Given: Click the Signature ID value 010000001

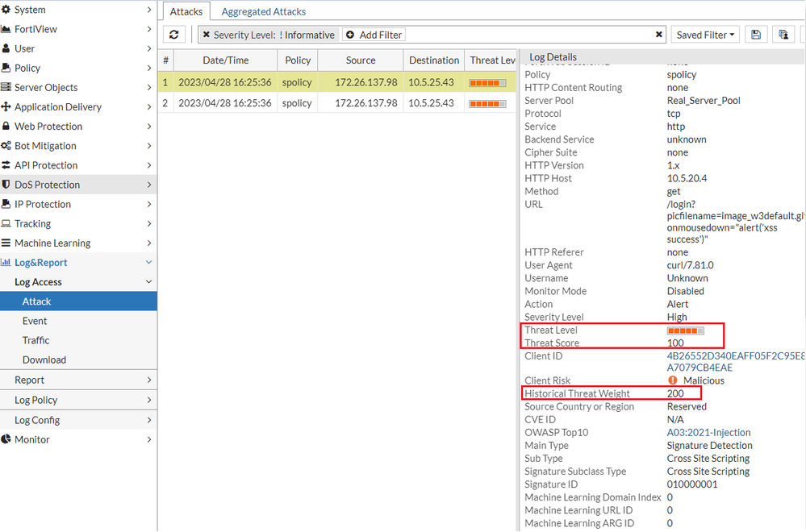Looking at the screenshot, I should [692, 484].
